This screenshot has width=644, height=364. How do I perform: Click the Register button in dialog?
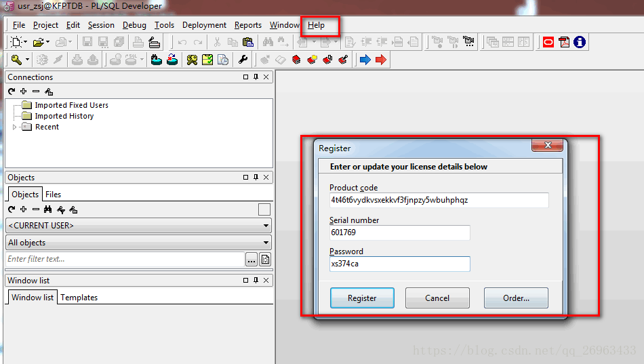pyautogui.click(x=362, y=298)
